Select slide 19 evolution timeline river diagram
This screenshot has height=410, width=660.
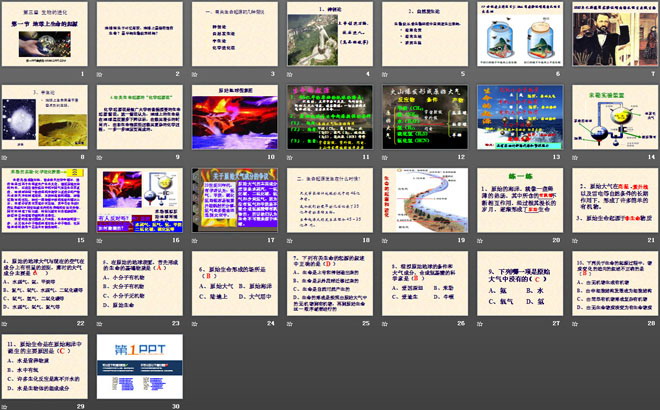coord(425,200)
